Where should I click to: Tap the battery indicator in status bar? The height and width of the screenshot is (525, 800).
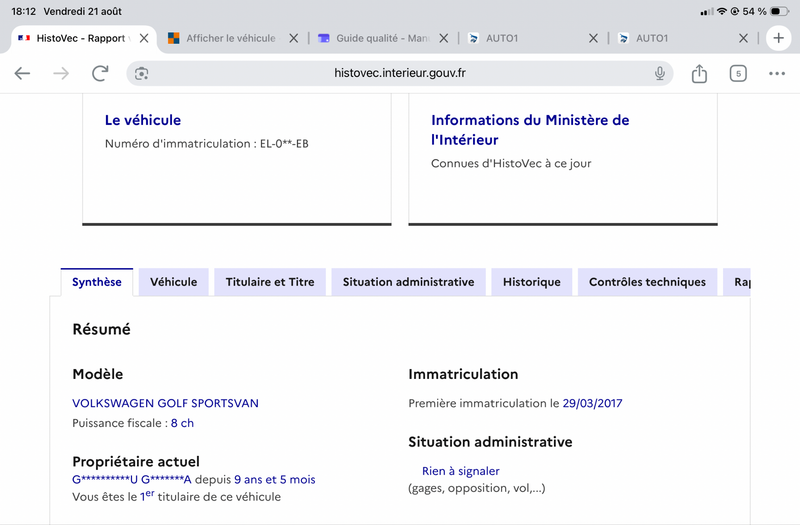point(779,11)
